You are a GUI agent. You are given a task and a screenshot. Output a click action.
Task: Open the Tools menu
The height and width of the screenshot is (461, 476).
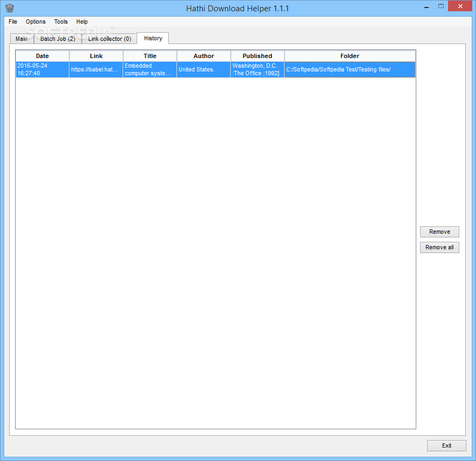(61, 21)
